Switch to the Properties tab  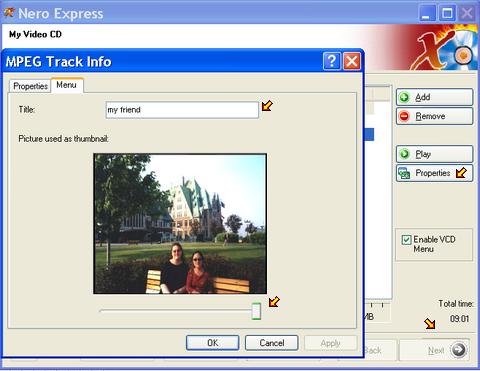30,86
